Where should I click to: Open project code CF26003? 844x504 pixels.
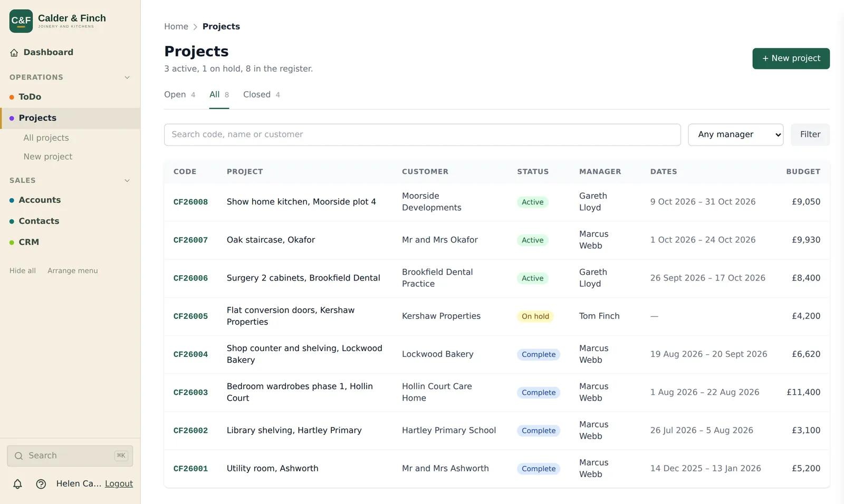pos(190,393)
